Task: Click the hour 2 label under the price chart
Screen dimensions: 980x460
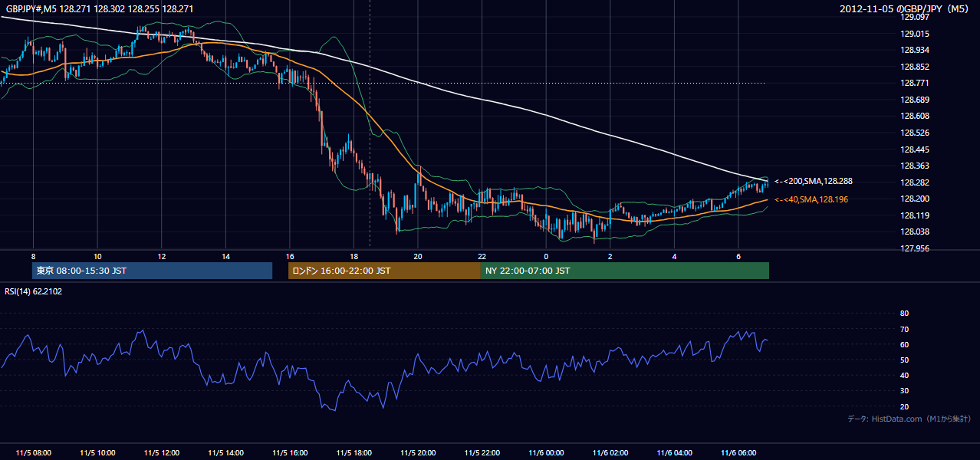Action: (610, 256)
